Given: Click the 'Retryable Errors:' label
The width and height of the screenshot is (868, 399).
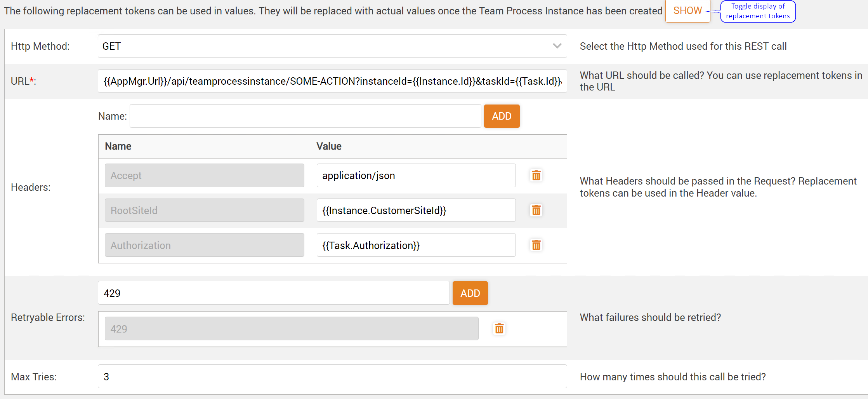Looking at the screenshot, I should 48,317.
